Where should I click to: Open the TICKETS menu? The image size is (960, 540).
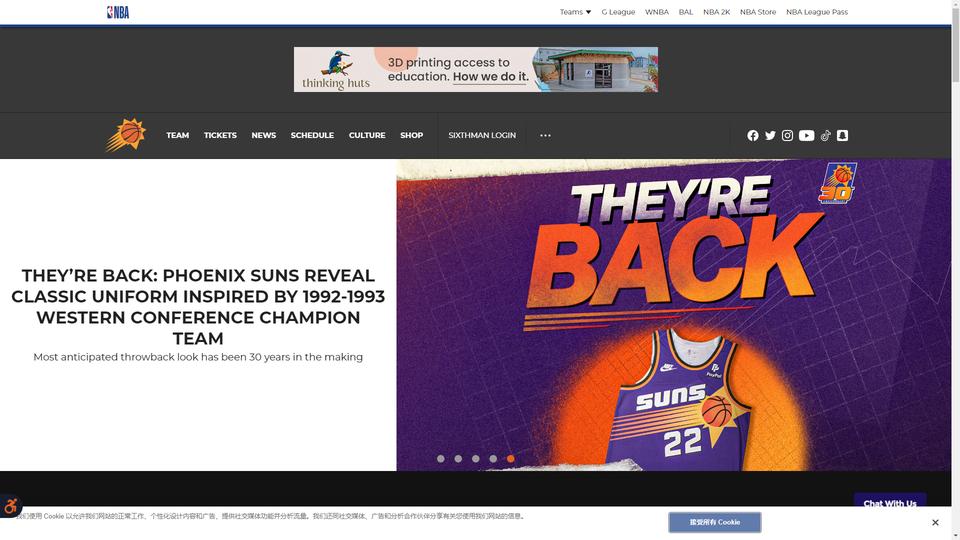tap(220, 135)
